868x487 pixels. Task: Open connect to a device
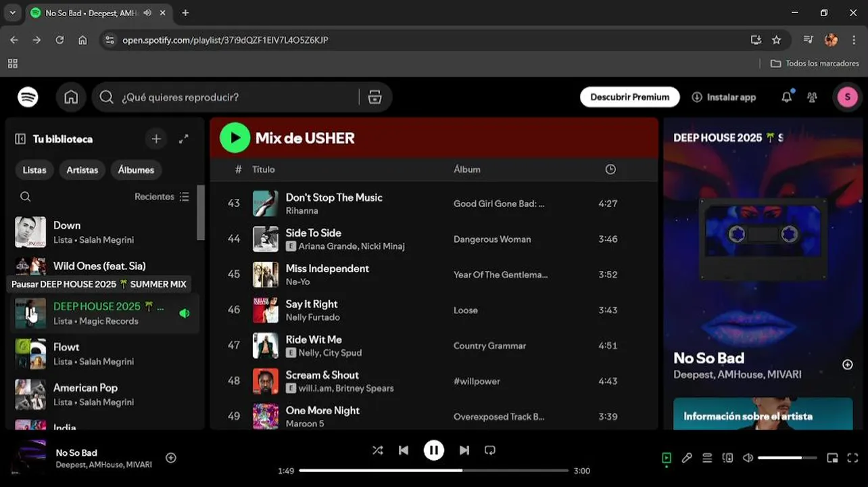tap(727, 458)
